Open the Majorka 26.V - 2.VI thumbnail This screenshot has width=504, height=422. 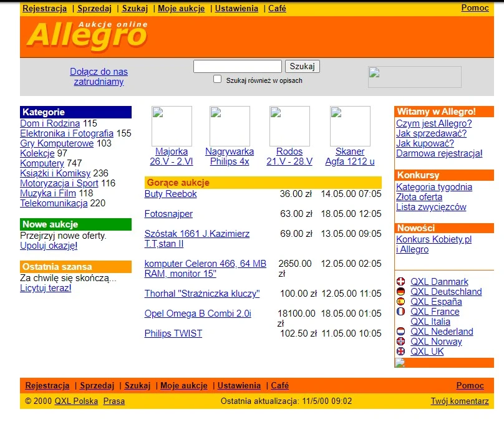pyautogui.click(x=172, y=125)
